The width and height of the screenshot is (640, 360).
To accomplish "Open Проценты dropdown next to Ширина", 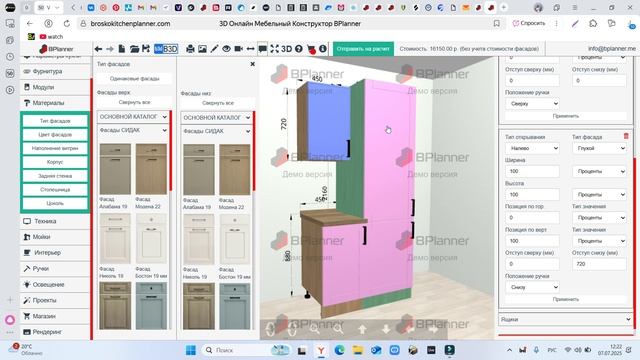I will point(599,171).
